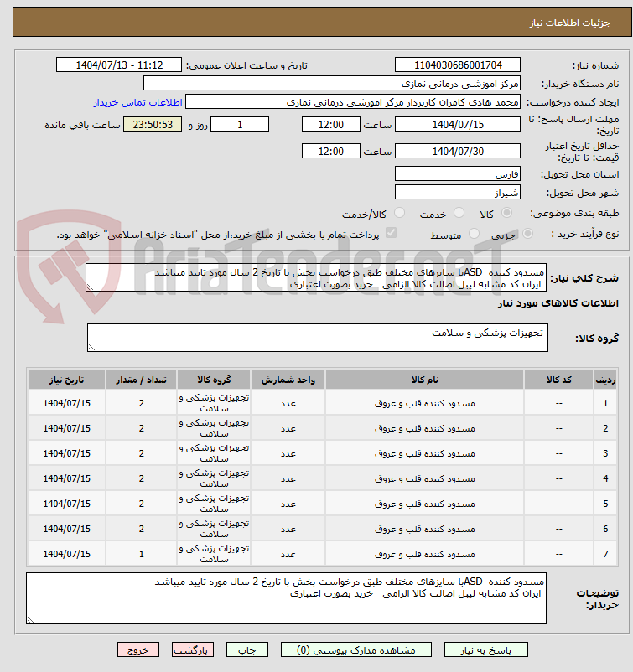This screenshot has height=672, width=633.
Task: Click the نام دستگاه خریدار field
Action: pos(331,84)
